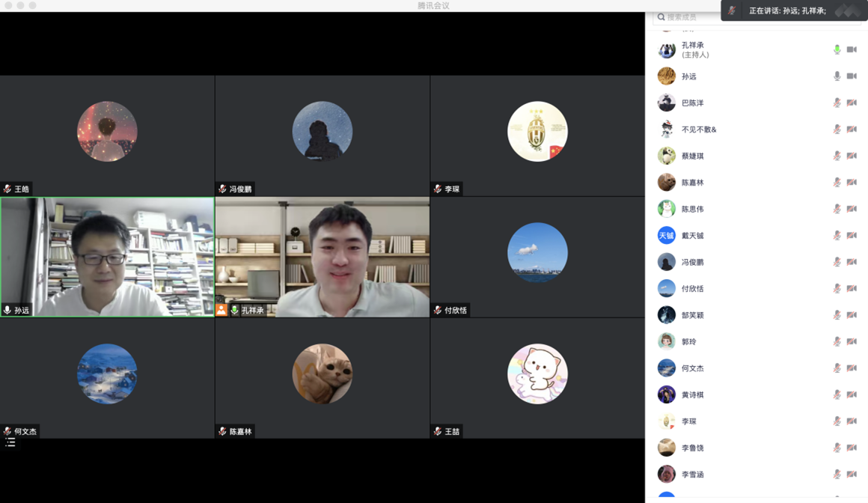The image size is (868, 503).
Task: Select 戴天铖 row in member list
Action: 692,236
